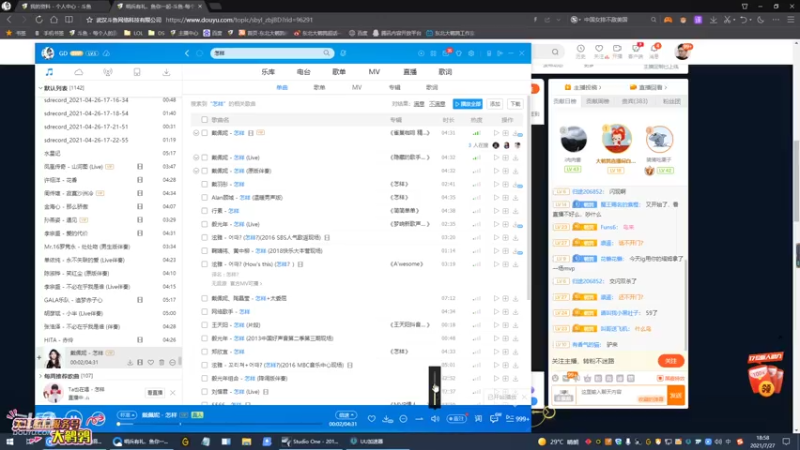Expand versions of 怎样 (Live) result
This screenshot has height=450, width=800.
tap(196, 158)
